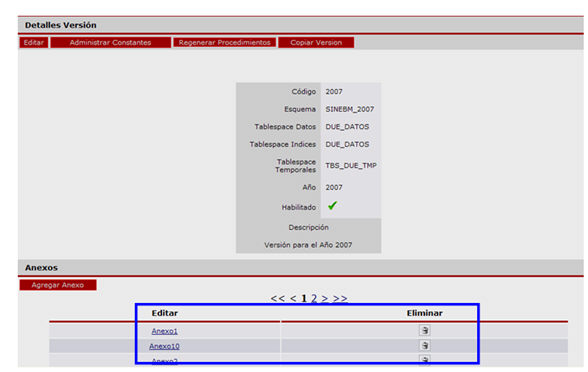
Task: Click the Anexos section heading
Action: [41, 268]
